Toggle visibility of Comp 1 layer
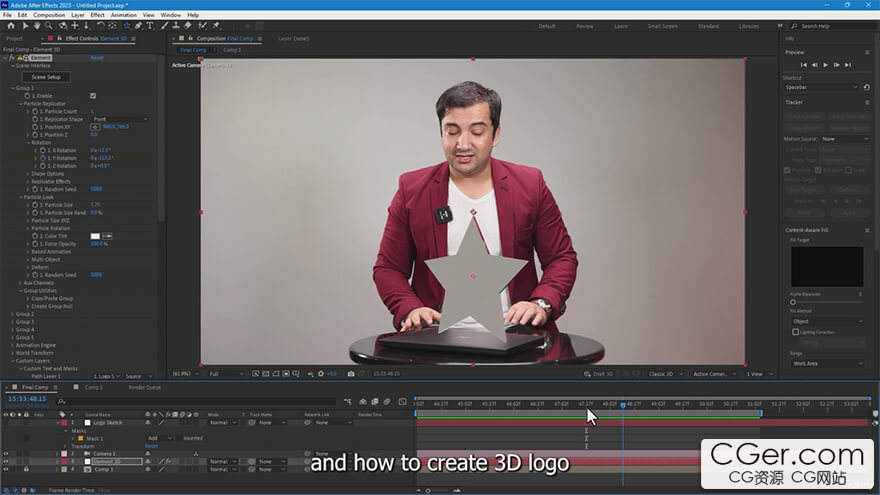This screenshot has height=495, width=880. tap(6, 469)
